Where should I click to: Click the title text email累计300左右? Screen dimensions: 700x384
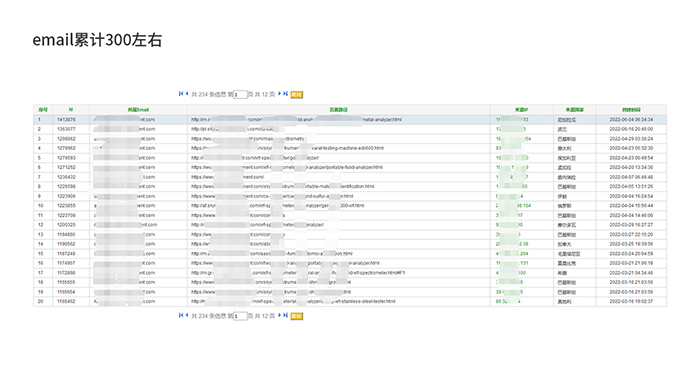[97, 40]
